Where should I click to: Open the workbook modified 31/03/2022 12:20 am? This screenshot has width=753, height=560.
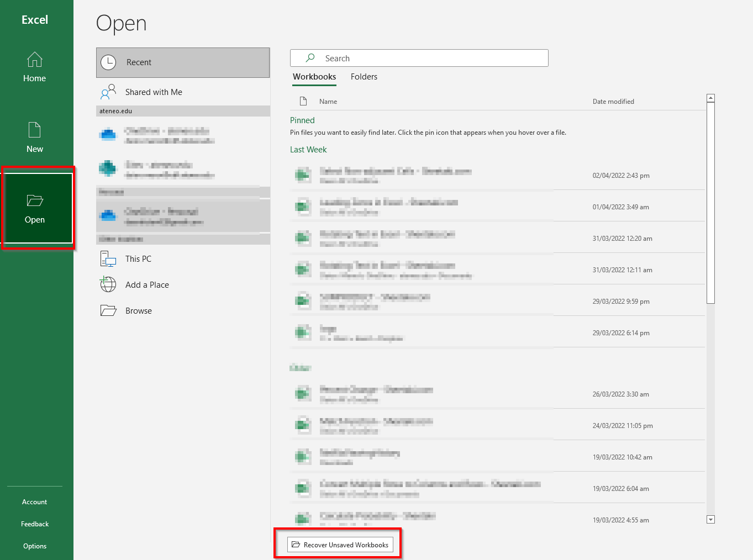click(x=497, y=239)
